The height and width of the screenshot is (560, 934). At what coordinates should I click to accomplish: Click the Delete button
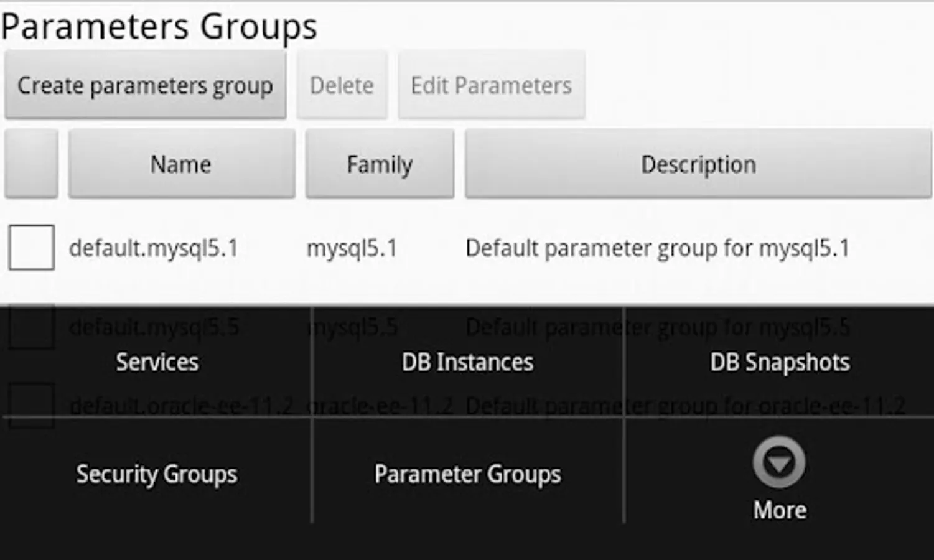342,85
